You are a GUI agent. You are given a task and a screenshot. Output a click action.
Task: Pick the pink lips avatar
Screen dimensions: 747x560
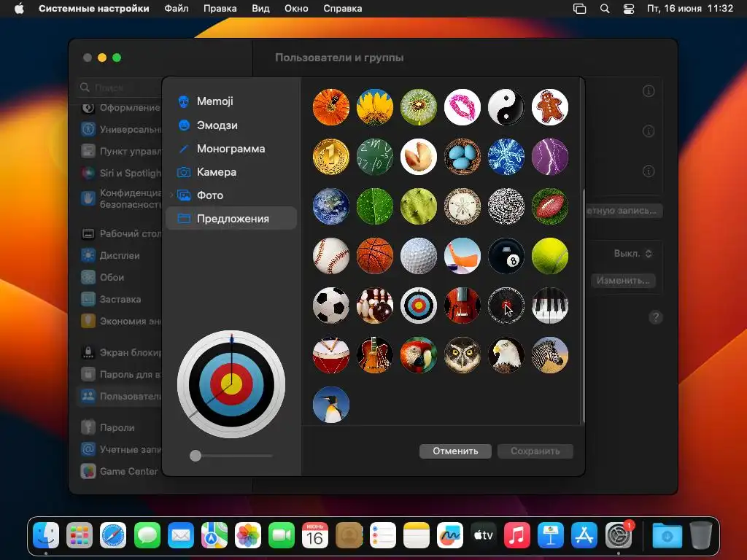pyautogui.click(x=462, y=107)
